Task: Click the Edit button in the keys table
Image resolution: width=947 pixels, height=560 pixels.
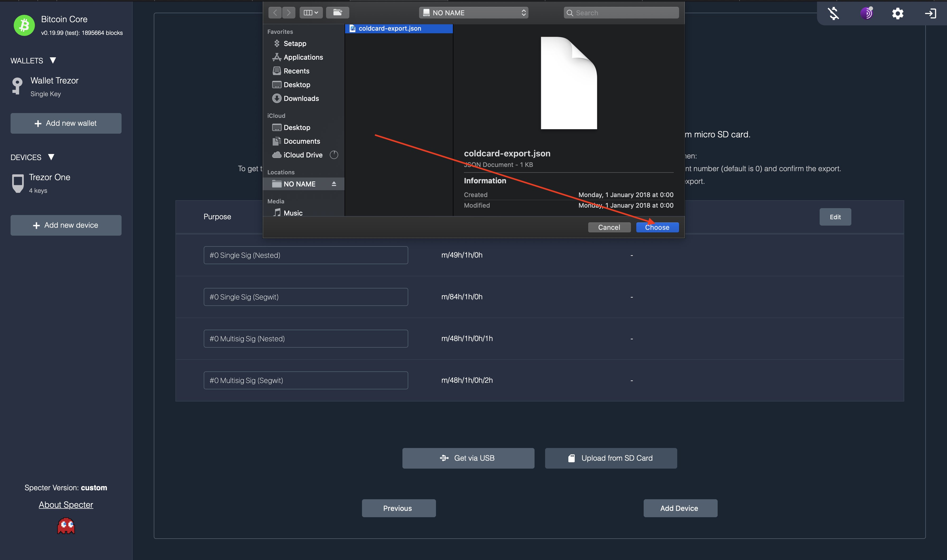Action: pos(835,217)
